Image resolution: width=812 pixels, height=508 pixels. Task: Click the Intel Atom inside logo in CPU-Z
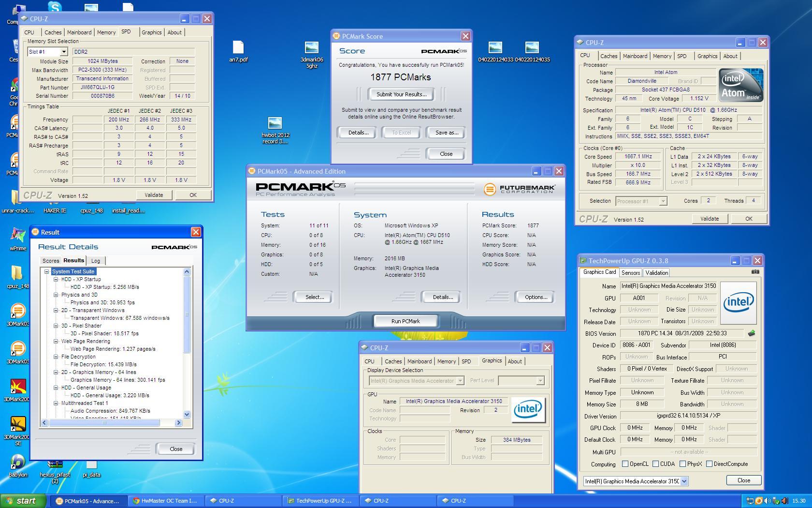[x=740, y=85]
